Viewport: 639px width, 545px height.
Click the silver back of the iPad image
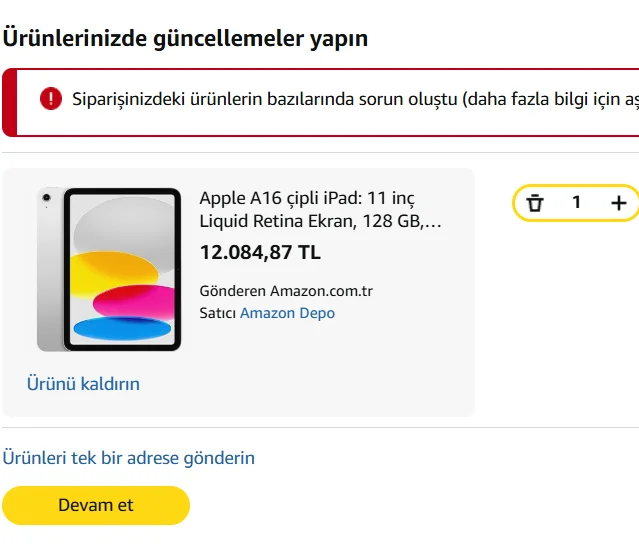pos(48,269)
